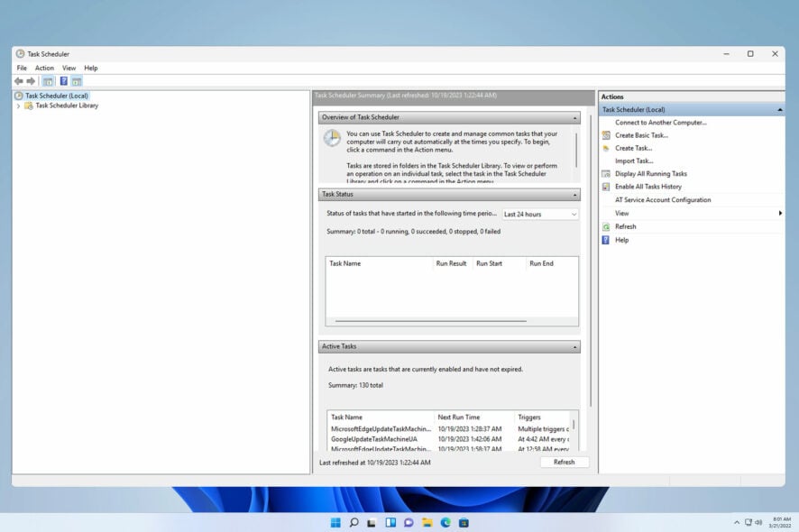
Task: Open Create Task in Actions pane
Action: 633,148
